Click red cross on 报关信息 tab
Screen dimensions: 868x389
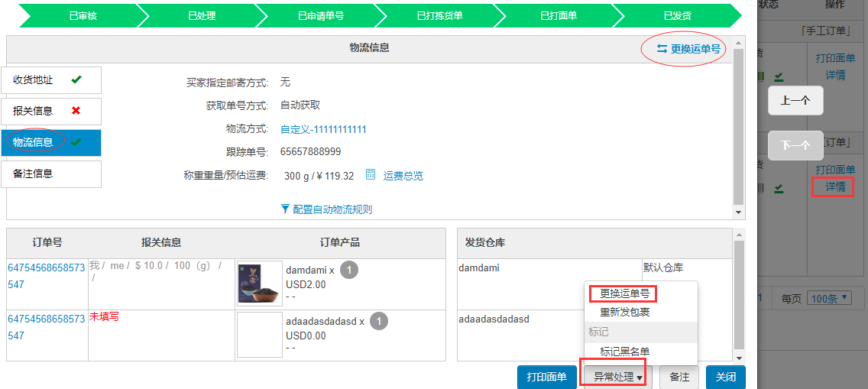(76, 110)
